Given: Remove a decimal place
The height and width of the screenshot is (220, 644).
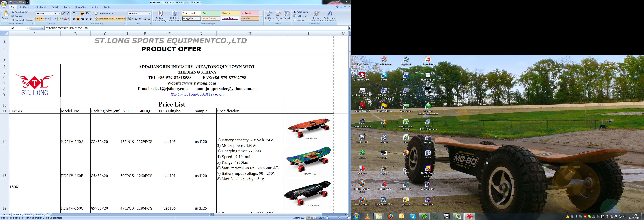Looking at the screenshot, I should pos(149,19).
